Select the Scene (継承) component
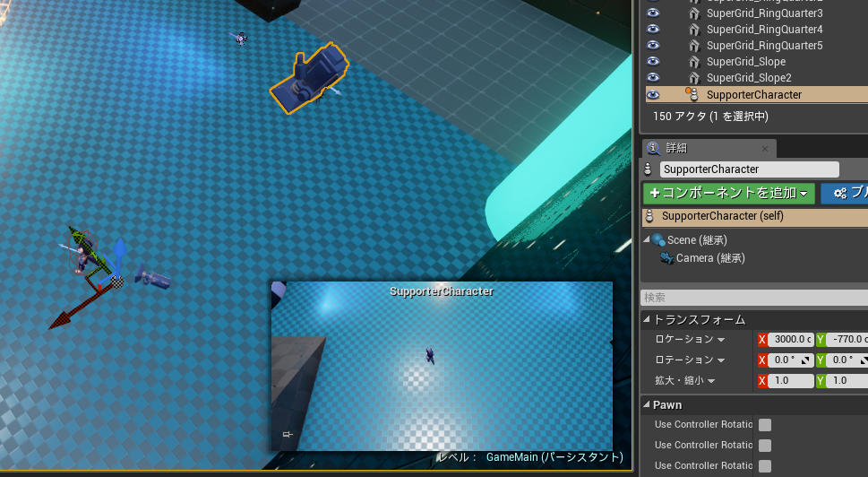 coord(697,240)
